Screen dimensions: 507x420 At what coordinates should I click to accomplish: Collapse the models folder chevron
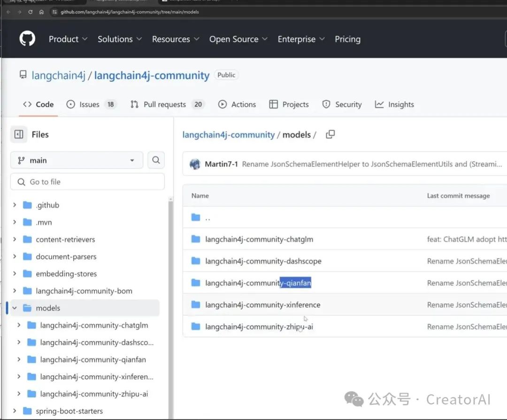(x=15, y=308)
